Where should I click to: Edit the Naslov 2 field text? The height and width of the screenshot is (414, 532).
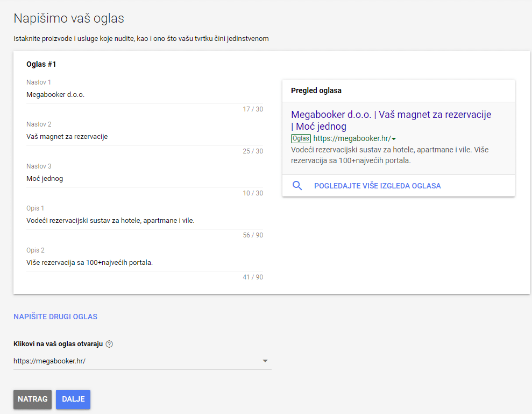click(x=144, y=137)
